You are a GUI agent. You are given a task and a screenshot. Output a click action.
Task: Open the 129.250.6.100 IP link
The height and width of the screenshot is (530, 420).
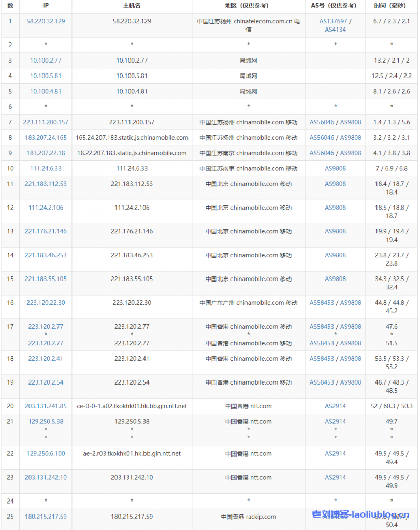click(x=46, y=454)
